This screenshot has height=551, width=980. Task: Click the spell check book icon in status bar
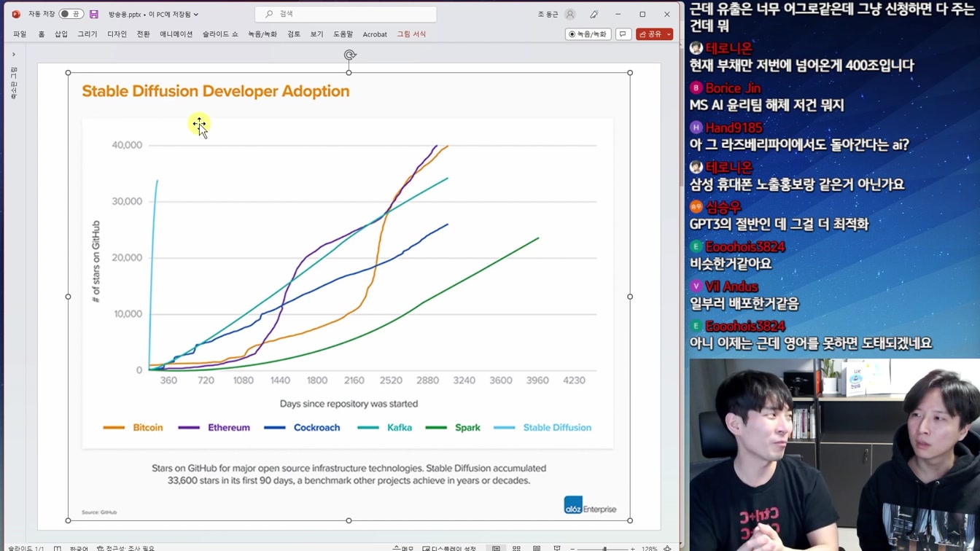point(58,548)
